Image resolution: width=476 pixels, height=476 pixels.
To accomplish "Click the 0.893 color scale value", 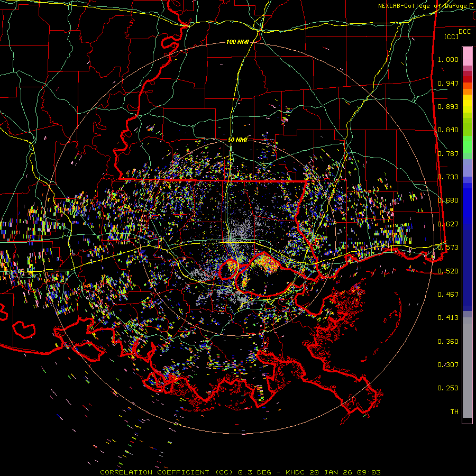I will click(x=448, y=106).
